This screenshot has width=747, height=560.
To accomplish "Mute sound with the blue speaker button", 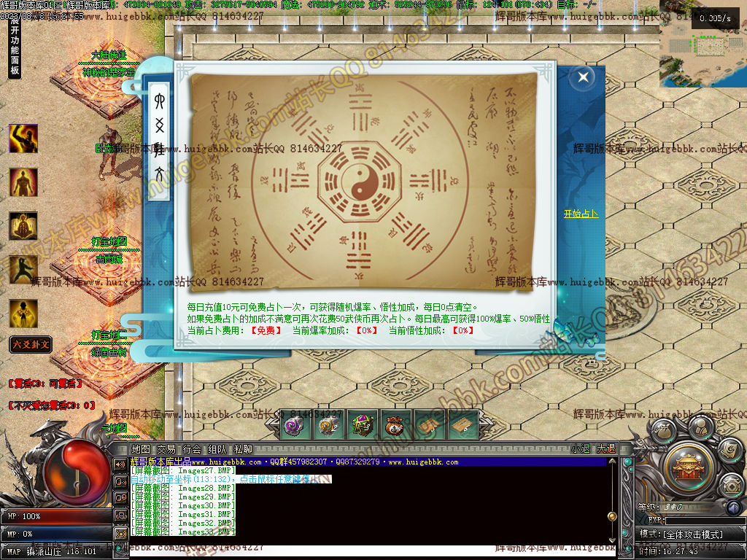I will point(734,509).
